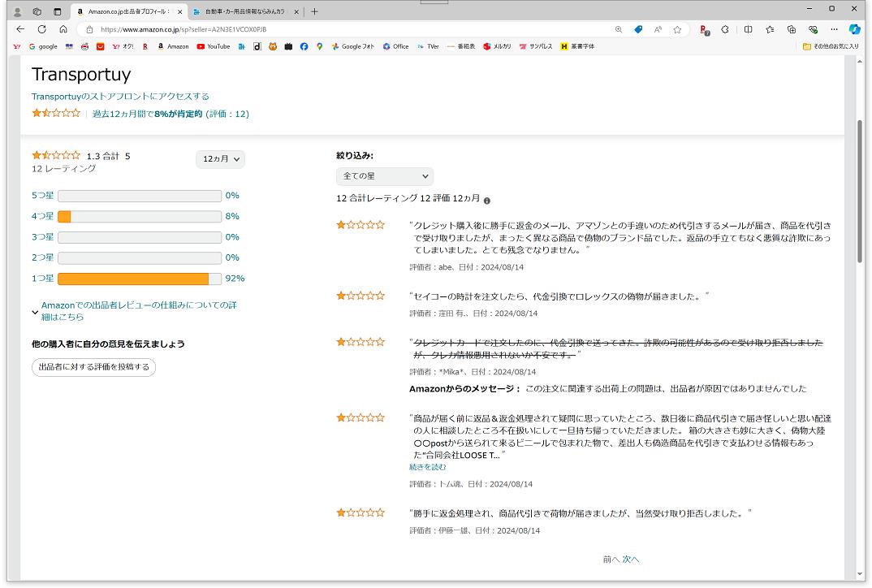Switch to the 自動車・カー用品 みんカラ tab

(245, 11)
